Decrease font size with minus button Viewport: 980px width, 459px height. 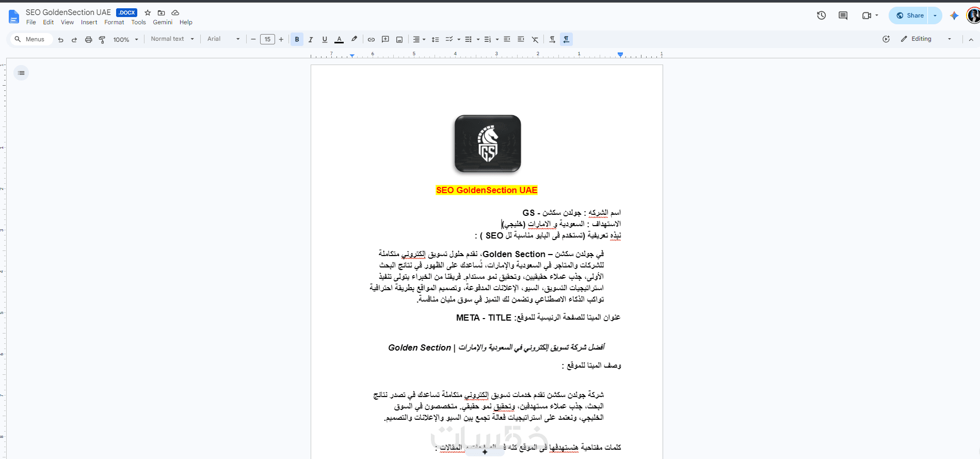(253, 39)
